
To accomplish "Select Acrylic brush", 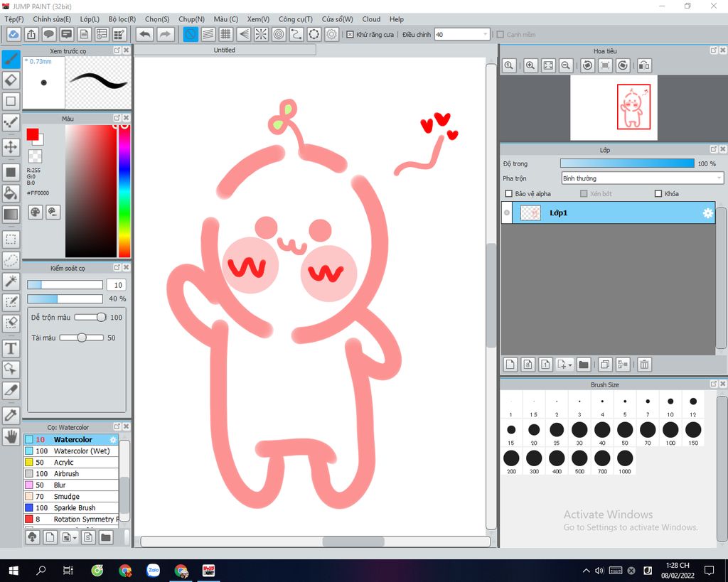I will click(72, 462).
